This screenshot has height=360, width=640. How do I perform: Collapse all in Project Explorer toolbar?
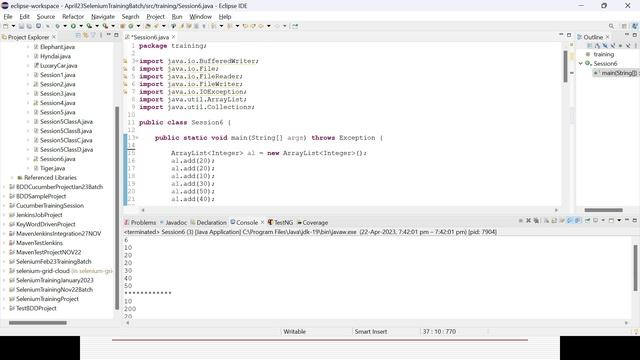tap(78, 36)
